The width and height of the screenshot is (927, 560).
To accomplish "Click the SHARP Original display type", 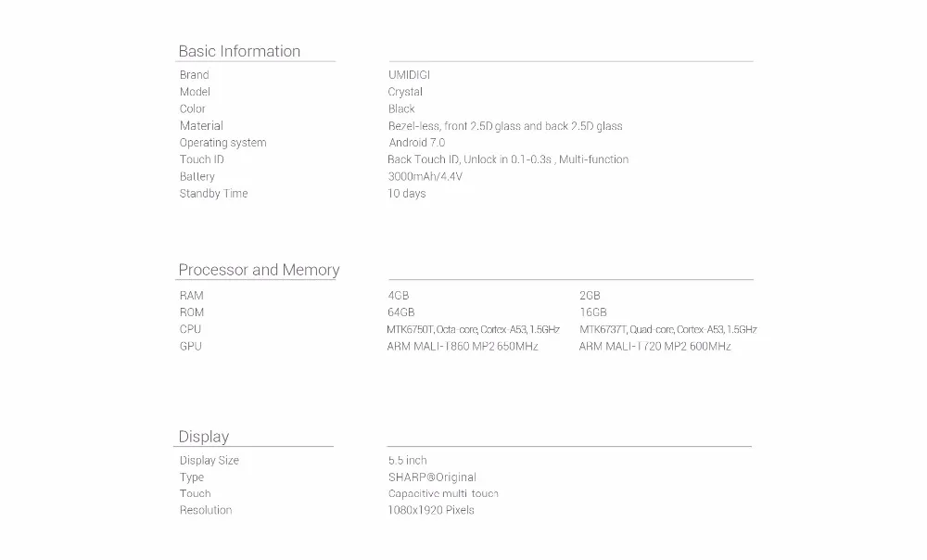I will pyautogui.click(x=432, y=477).
